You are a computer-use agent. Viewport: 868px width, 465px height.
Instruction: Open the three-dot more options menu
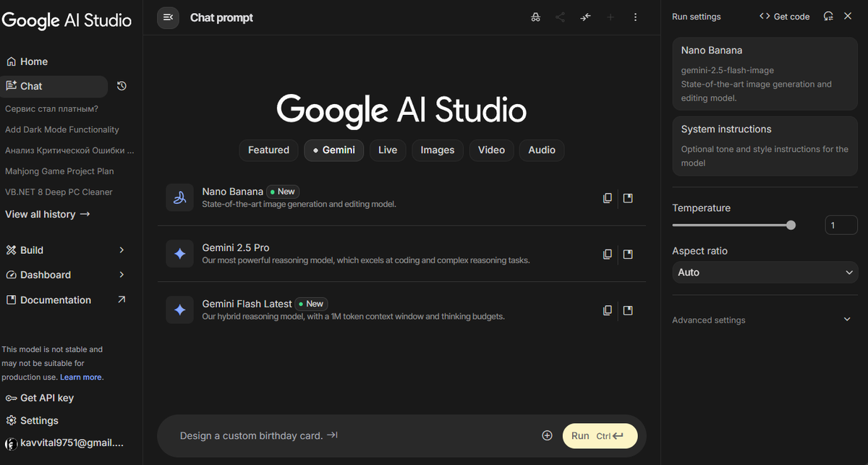(635, 17)
